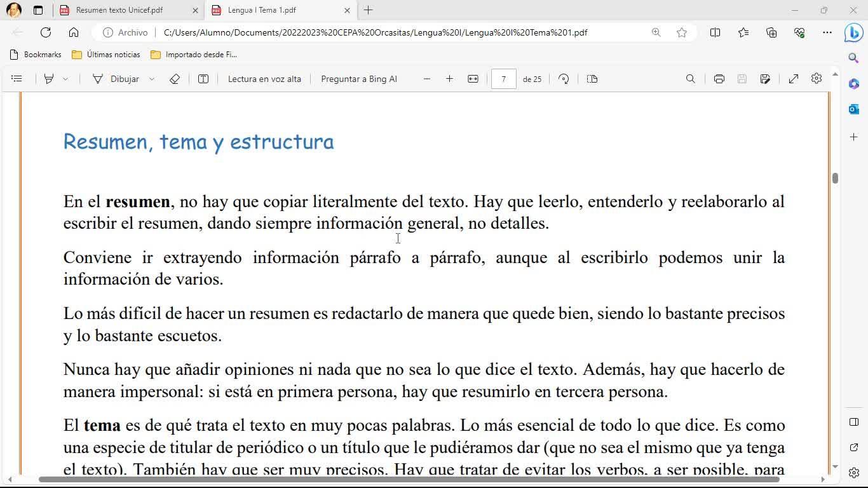Screen dimensions: 868x488
Task: Open the tab actions menu
Action: (x=38, y=10)
